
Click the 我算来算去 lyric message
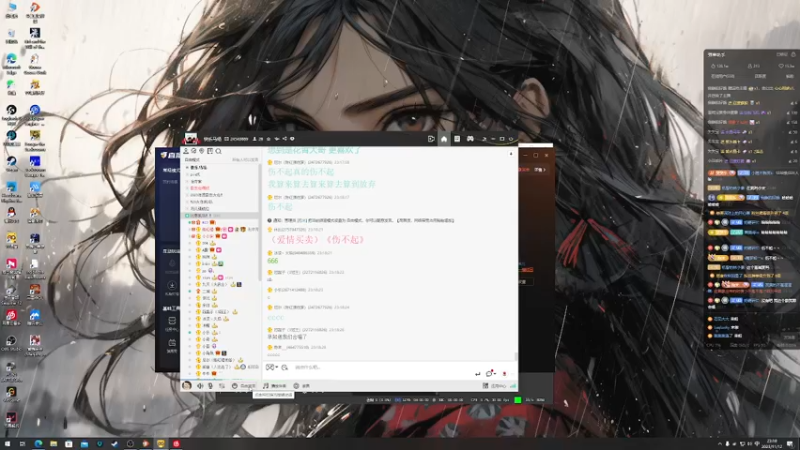321,184
